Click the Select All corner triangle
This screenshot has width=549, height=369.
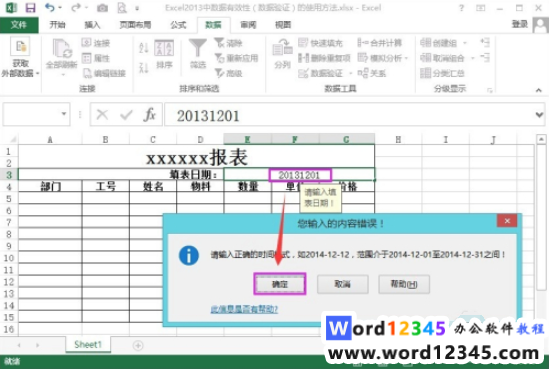(12, 140)
